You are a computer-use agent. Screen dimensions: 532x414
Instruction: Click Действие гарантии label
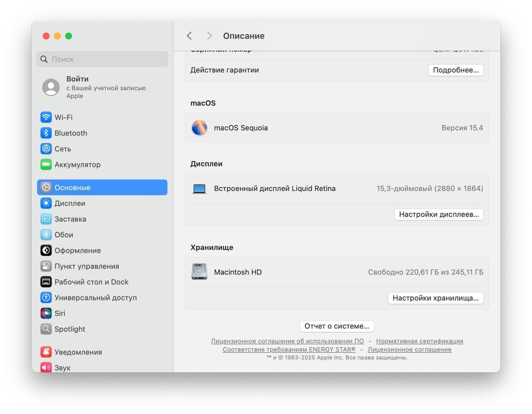click(x=224, y=70)
